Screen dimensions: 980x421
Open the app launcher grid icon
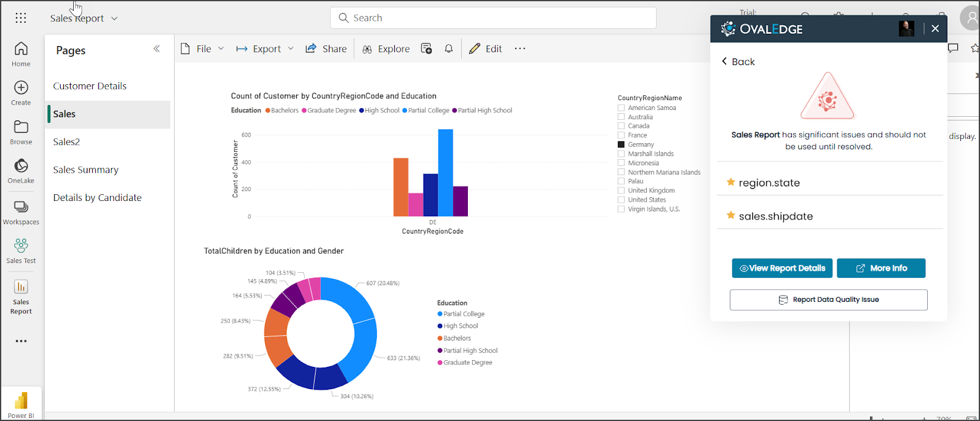point(21,18)
